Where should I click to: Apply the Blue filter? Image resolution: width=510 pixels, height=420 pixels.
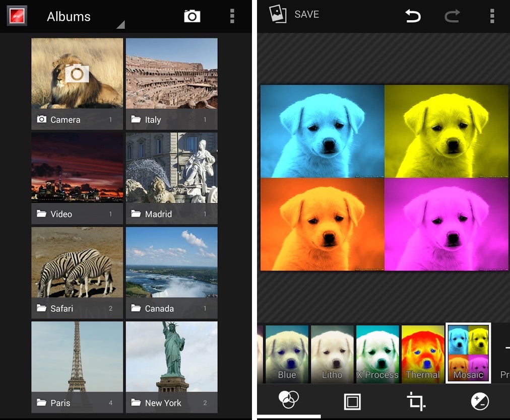coord(287,353)
